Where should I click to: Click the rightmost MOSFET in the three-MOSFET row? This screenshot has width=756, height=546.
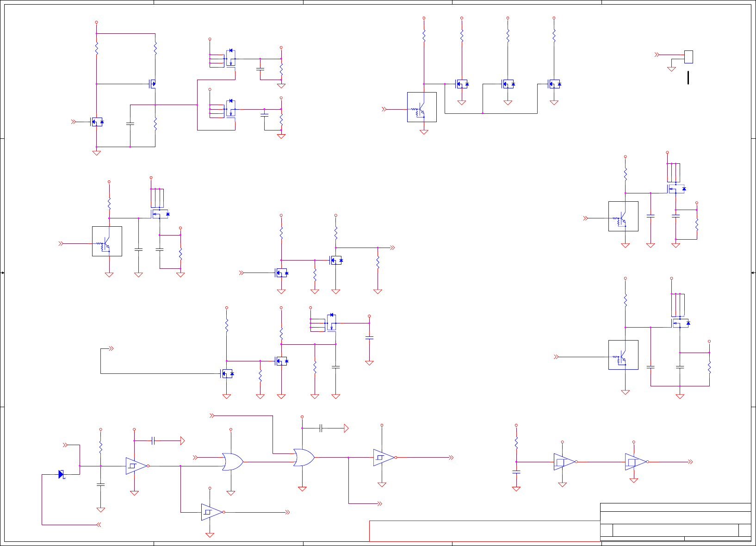pyautogui.click(x=555, y=84)
